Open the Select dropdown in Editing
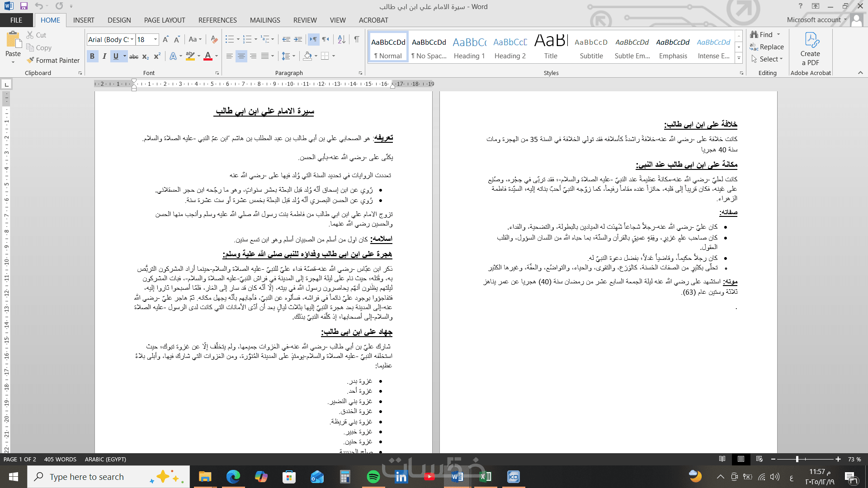This screenshot has height=488, width=868. (x=769, y=59)
